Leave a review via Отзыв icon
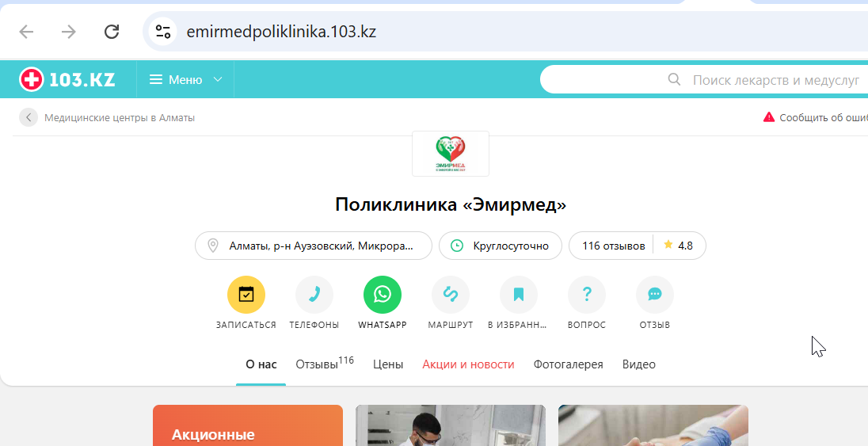This screenshot has height=446, width=868. point(655,295)
